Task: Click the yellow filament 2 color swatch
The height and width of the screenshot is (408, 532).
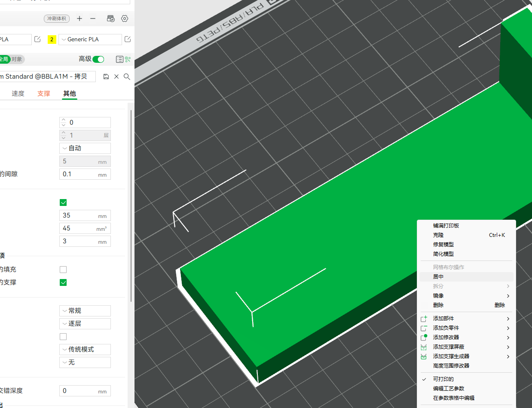Action: (x=52, y=40)
